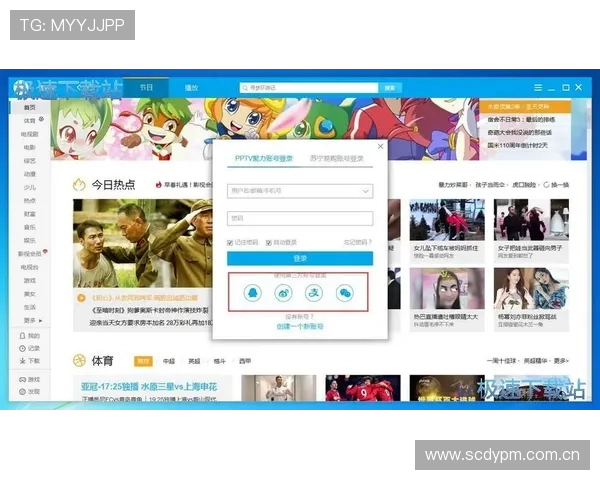Switch to 苏宁易购账号登录 tab
Screen dimensions: 600x480
pos(336,158)
